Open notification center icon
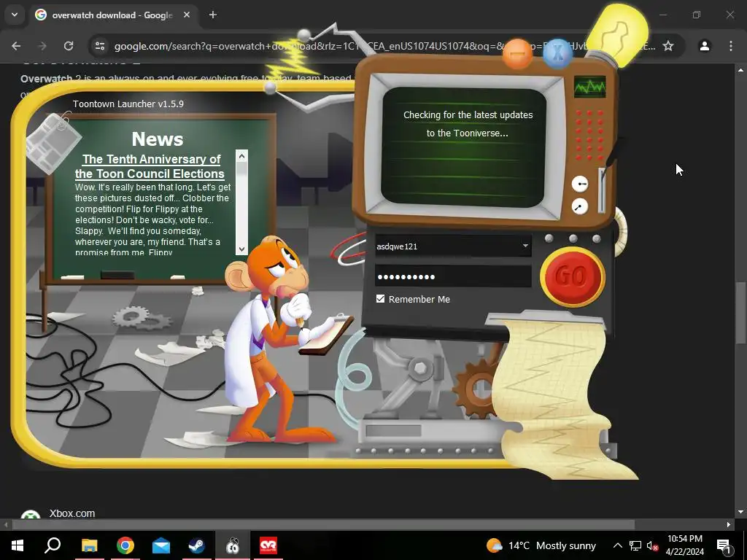Image resolution: width=747 pixels, height=560 pixels. tap(724, 545)
